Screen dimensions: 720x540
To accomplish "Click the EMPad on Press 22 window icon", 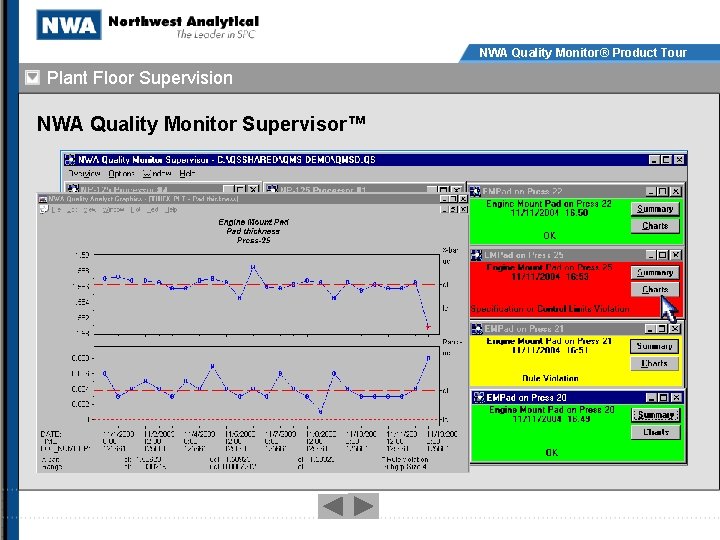I will [x=476, y=191].
